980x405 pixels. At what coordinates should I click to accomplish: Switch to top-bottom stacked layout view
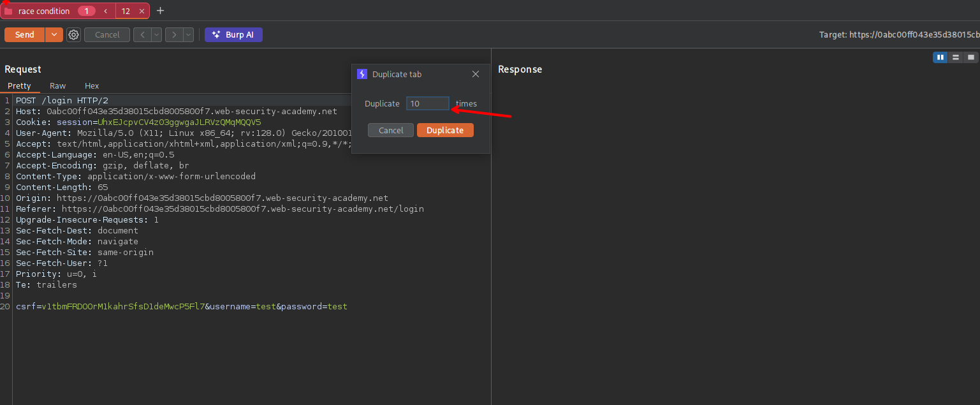tap(955, 57)
